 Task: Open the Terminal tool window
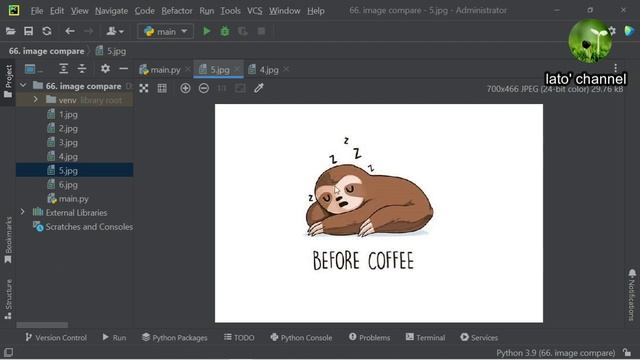pyautogui.click(x=425, y=338)
